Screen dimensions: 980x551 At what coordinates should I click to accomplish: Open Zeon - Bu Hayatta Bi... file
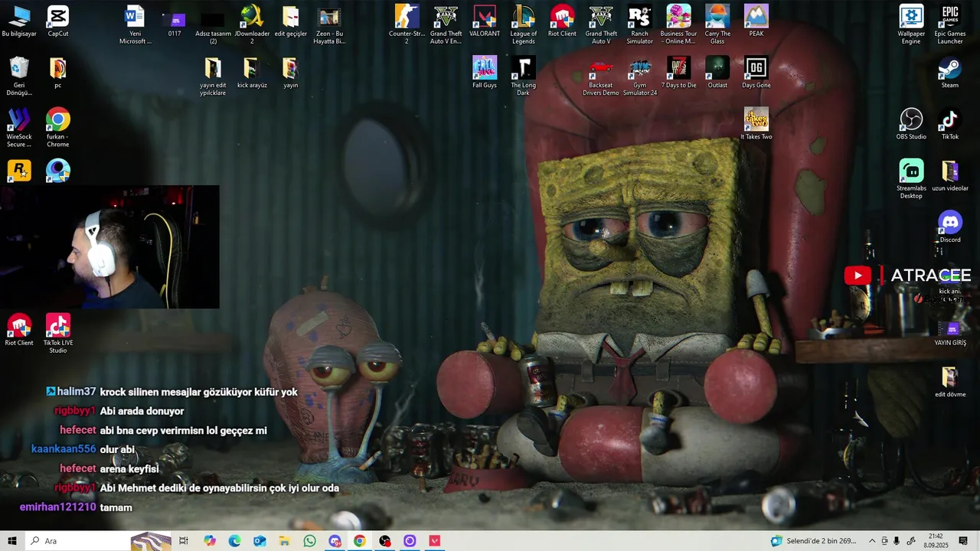pyautogui.click(x=329, y=25)
